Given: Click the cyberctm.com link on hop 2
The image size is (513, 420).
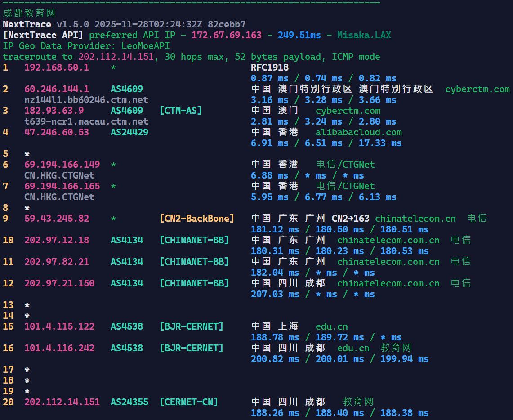Looking at the screenshot, I should pyautogui.click(x=477, y=89).
